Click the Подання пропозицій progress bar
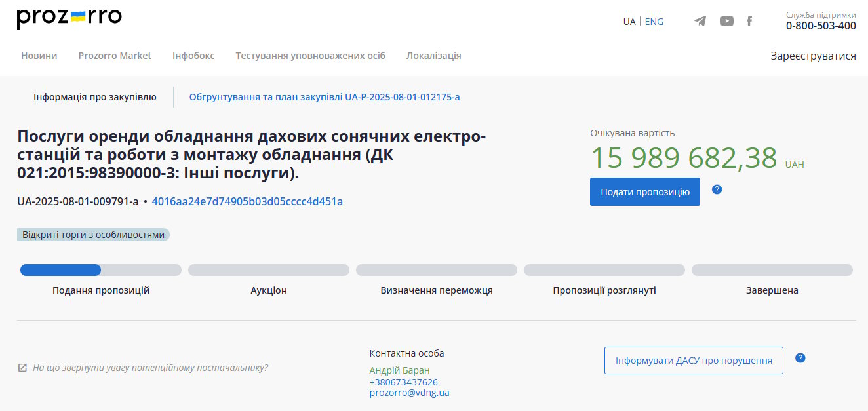The height and width of the screenshot is (411, 868). coord(101,270)
